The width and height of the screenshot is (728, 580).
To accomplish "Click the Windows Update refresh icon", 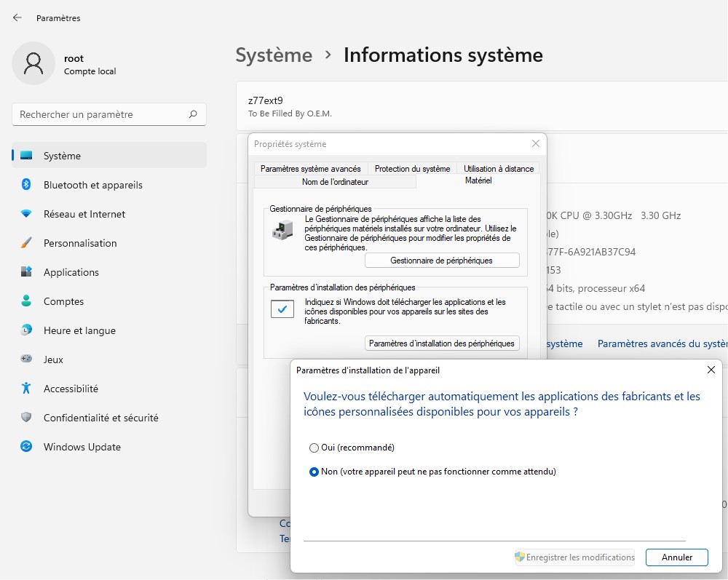I will click(x=26, y=446).
